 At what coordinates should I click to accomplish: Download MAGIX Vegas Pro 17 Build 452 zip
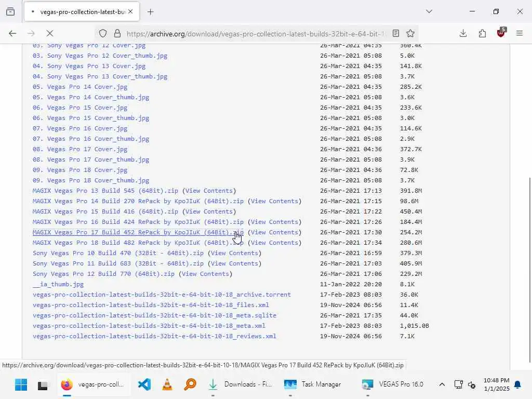[138, 232]
